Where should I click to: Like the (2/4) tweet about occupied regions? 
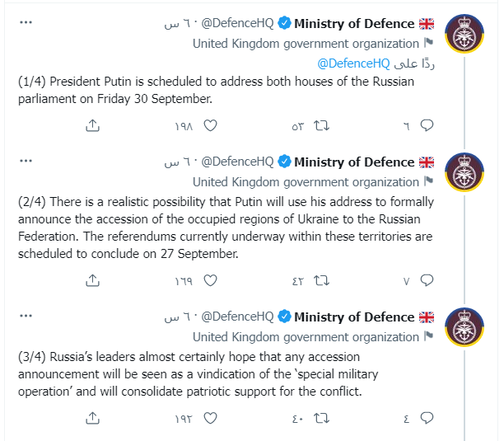pos(210,280)
